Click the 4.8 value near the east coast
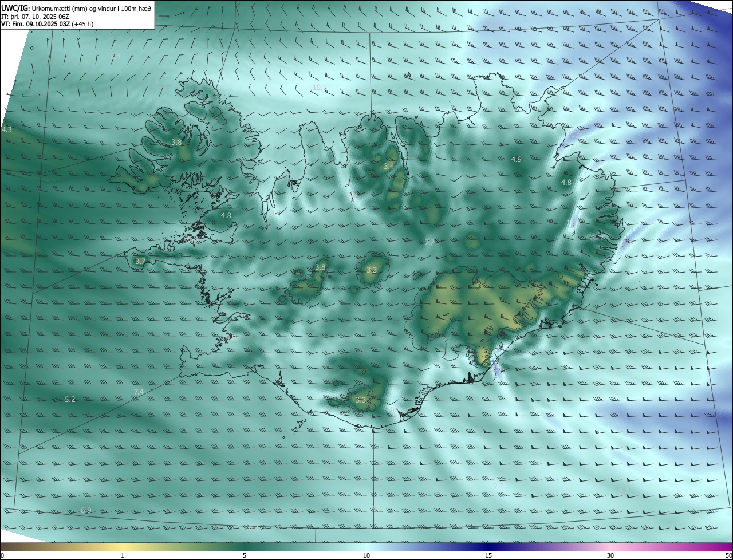This screenshot has height=560, width=733. click(566, 182)
